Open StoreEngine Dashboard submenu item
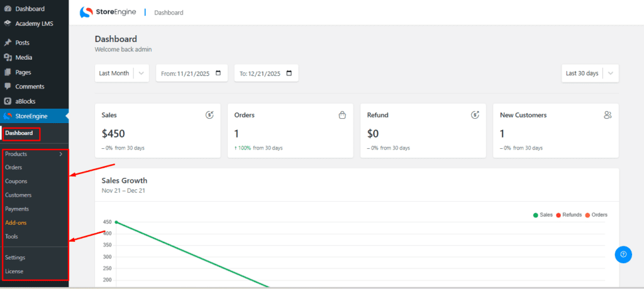Screen dimensions: 644x289 pos(19,133)
